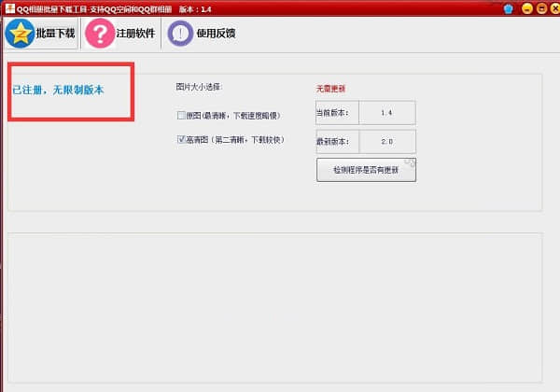Click 检测程序是否有更新 button
The width and height of the screenshot is (560, 392).
[366, 170]
